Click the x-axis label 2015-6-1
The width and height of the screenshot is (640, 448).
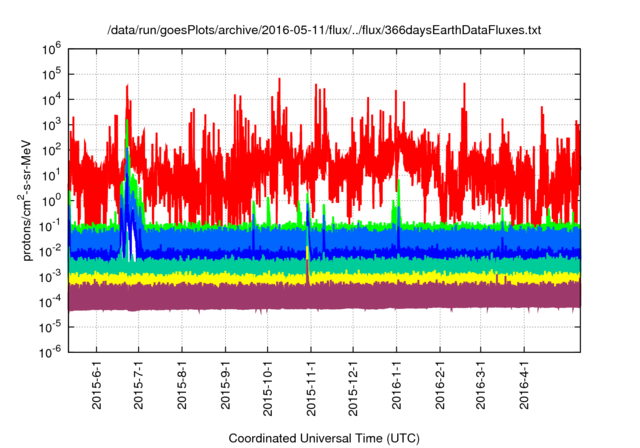(96, 384)
